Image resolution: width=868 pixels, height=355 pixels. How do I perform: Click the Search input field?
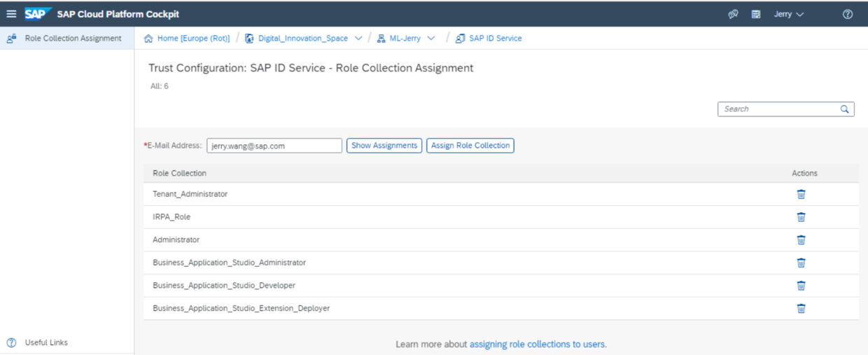778,109
